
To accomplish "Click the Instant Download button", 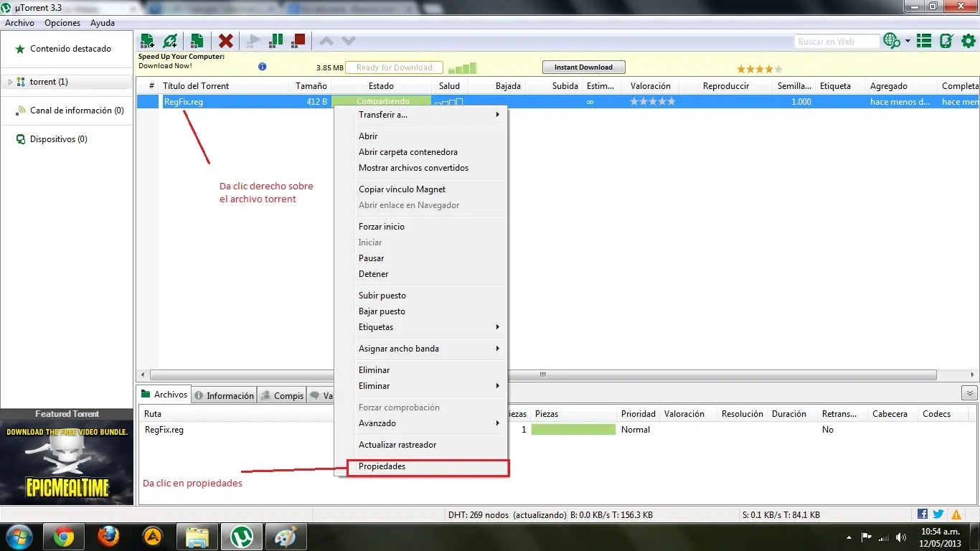I will coord(583,67).
